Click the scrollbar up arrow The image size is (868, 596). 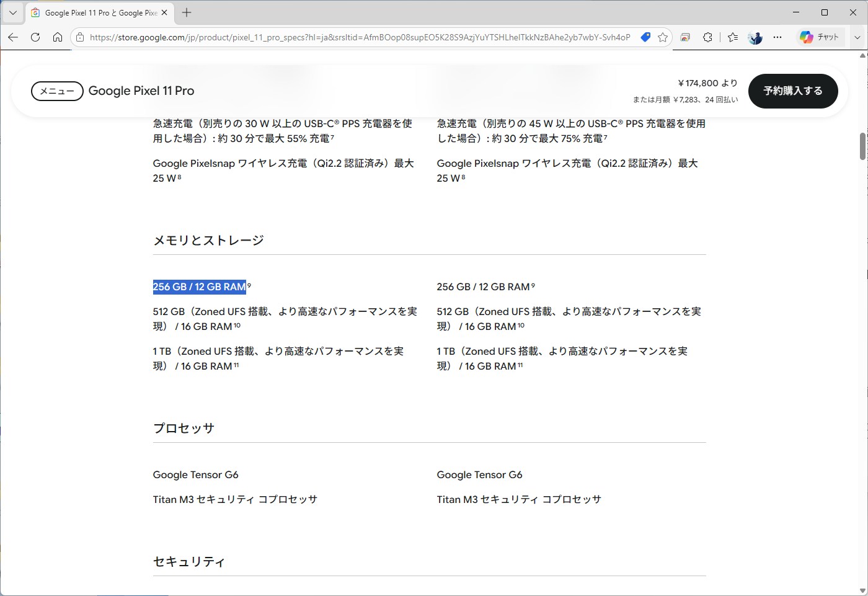tap(862, 56)
